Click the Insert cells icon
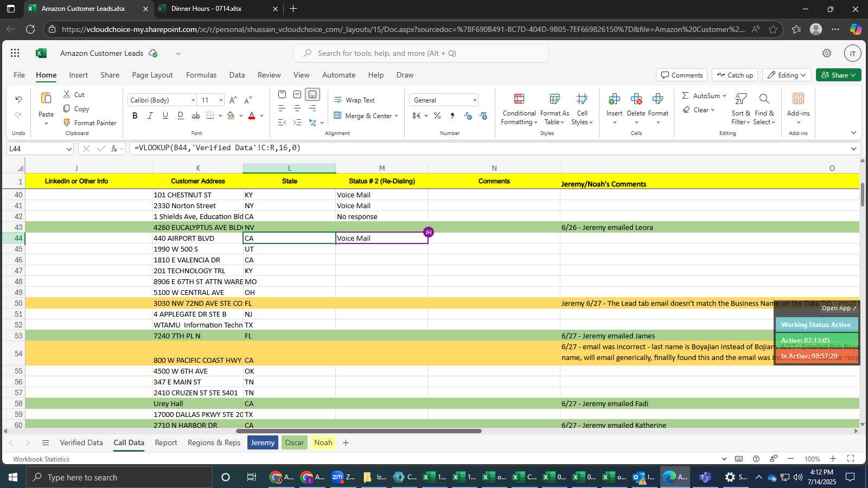This screenshot has height=488, width=868. click(x=614, y=99)
